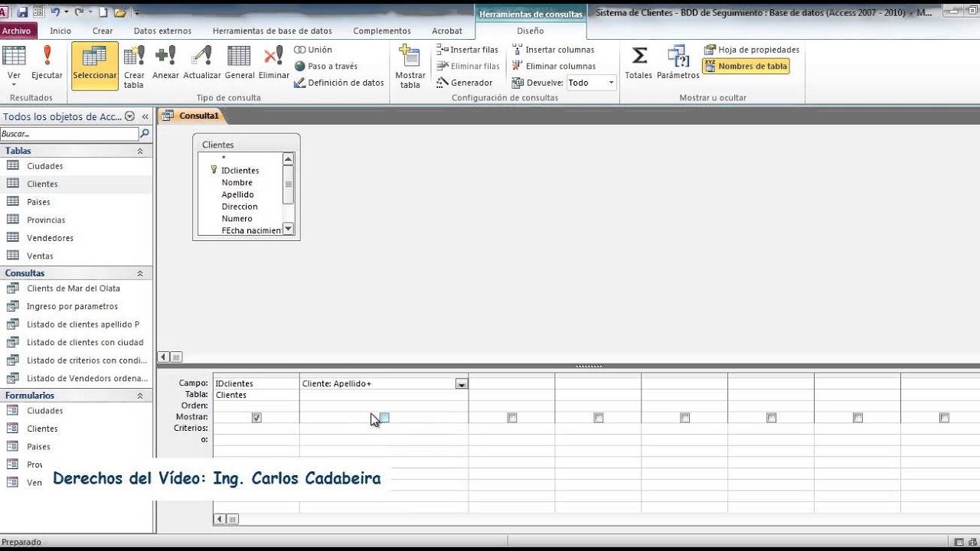Click the Undo icon in quick access toolbar
The image size is (980, 551).
tap(56, 12)
